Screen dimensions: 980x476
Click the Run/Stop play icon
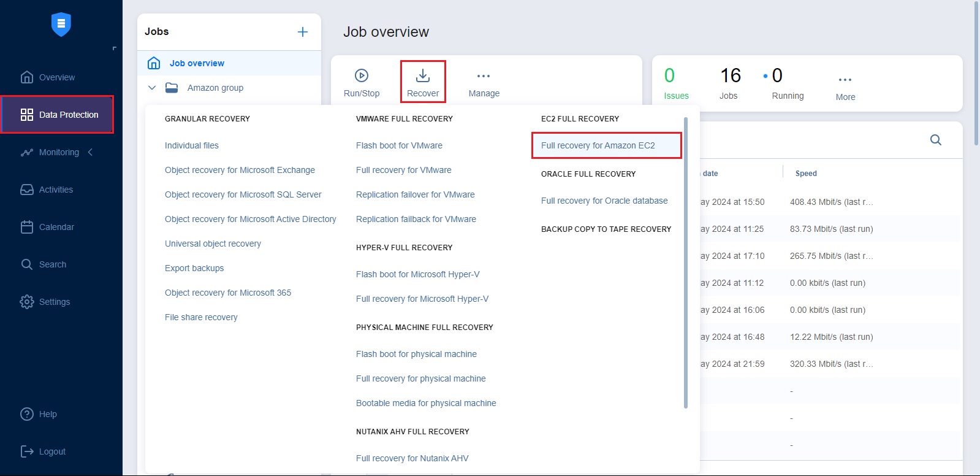[361, 75]
